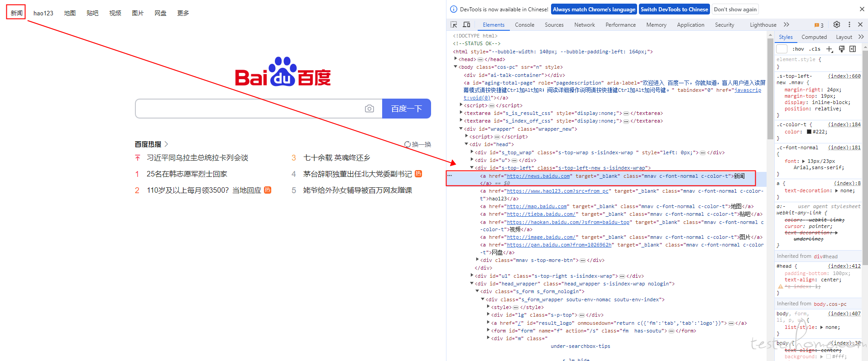Expand the form id form node
Viewport: 868px width, 361px height.
489,330
